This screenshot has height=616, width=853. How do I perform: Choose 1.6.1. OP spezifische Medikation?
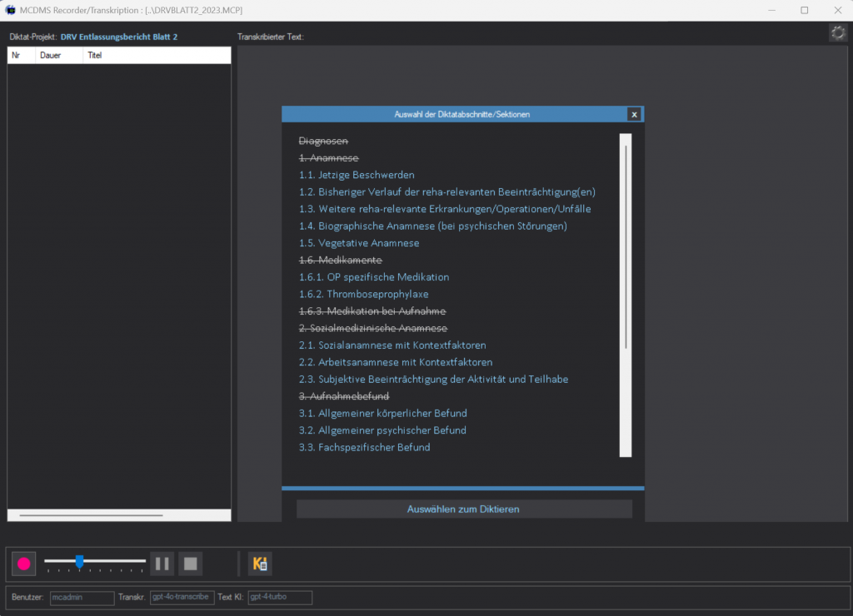pos(374,277)
